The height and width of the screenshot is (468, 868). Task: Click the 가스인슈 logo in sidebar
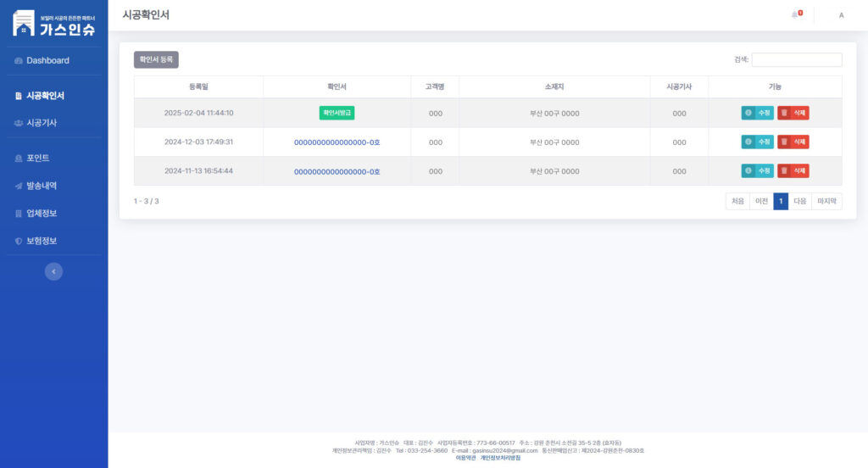tap(53, 24)
